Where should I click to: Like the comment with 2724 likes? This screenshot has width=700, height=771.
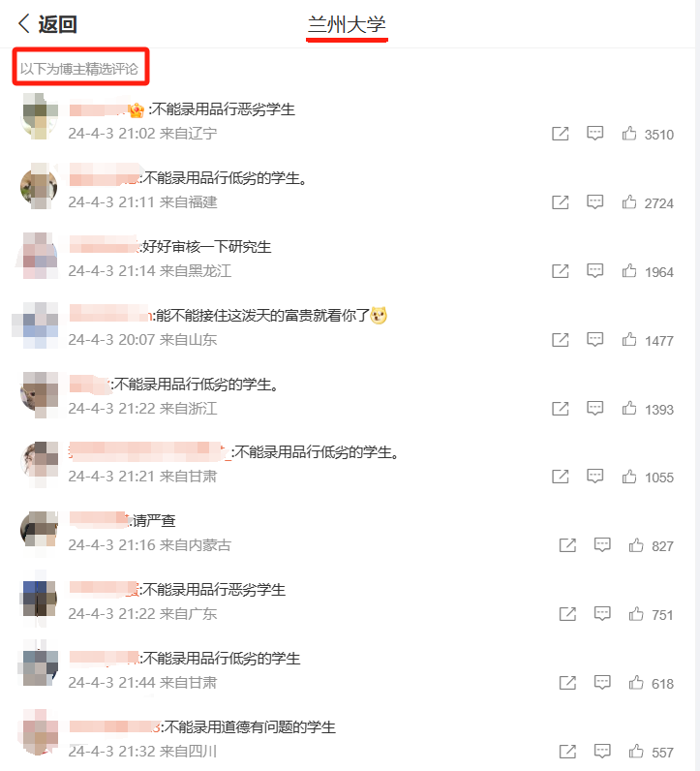coord(629,202)
